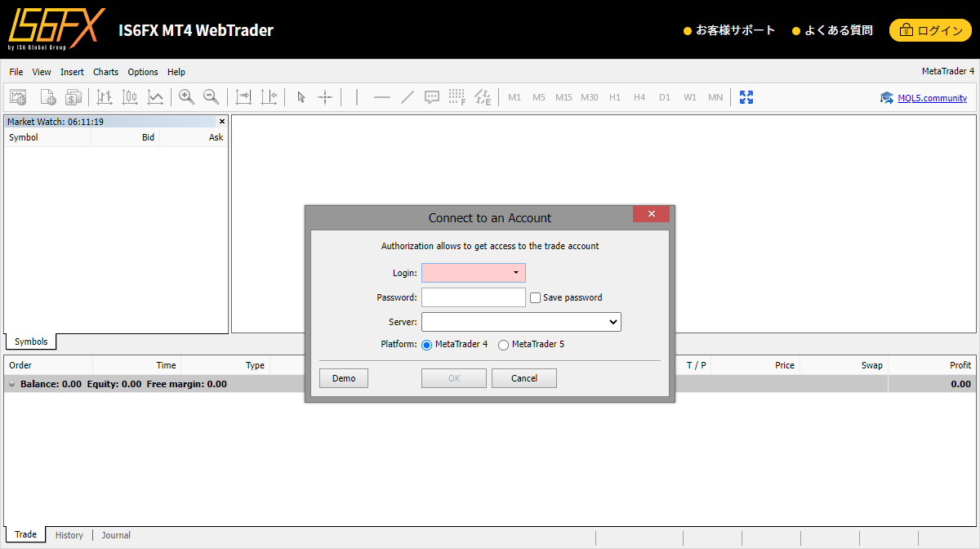This screenshot has height=549, width=980.
Task: Switch to M5 timeframe
Action: (x=539, y=97)
